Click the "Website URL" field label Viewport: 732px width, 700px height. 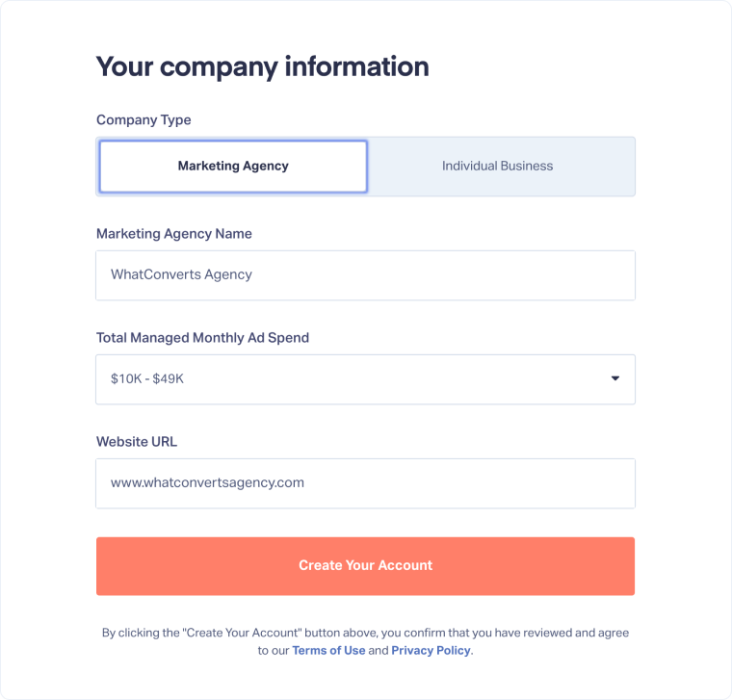point(137,442)
